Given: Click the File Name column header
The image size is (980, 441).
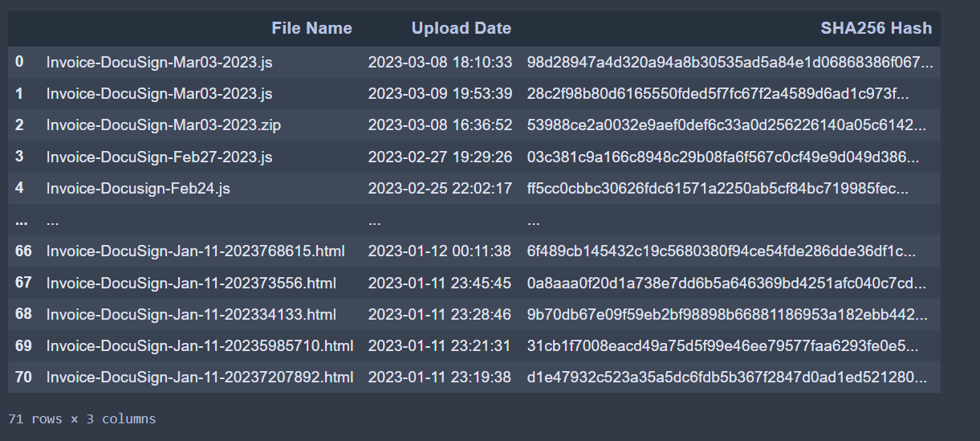Looking at the screenshot, I should [x=311, y=28].
